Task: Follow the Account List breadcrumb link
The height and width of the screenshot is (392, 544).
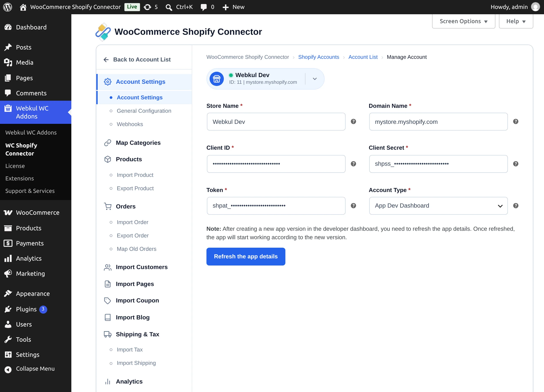Action: [363, 57]
